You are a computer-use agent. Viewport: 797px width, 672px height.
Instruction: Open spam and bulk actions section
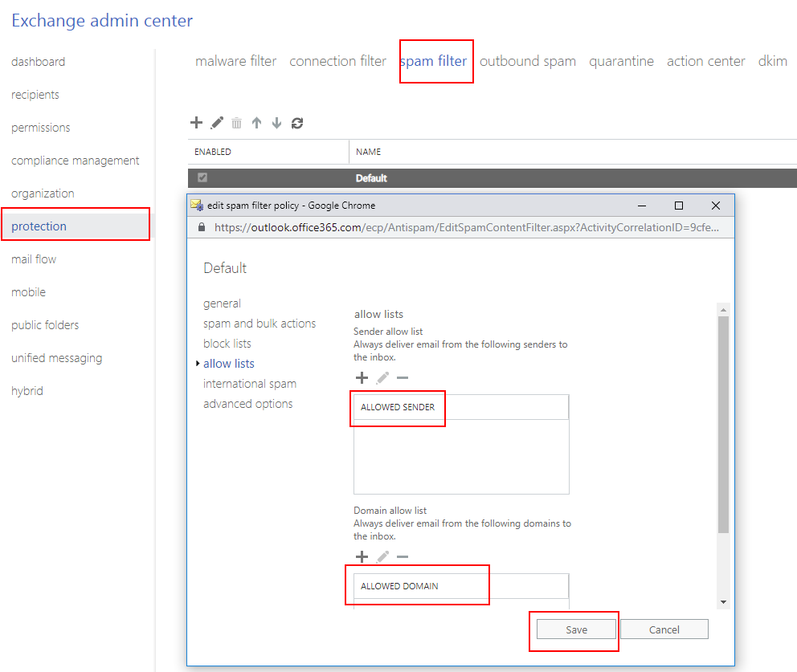pyautogui.click(x=260, y=324)
